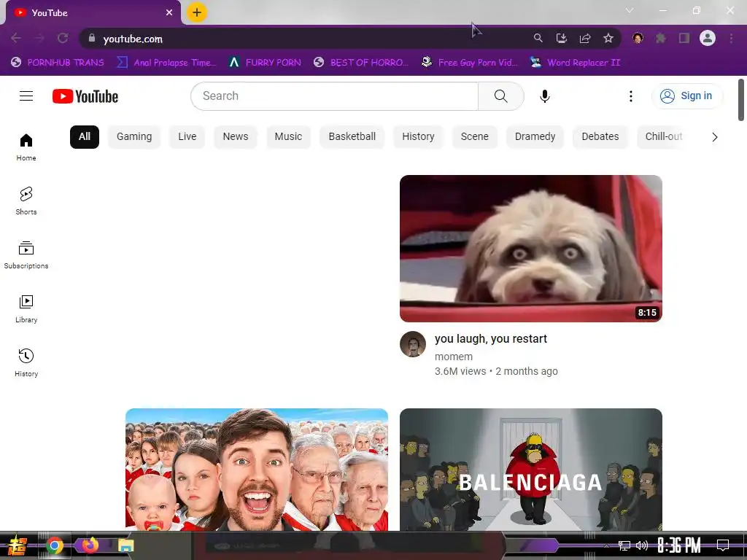This screenshot has height=560, width=747.
Task: Open the dog video thumbnail
Action: 531,249
